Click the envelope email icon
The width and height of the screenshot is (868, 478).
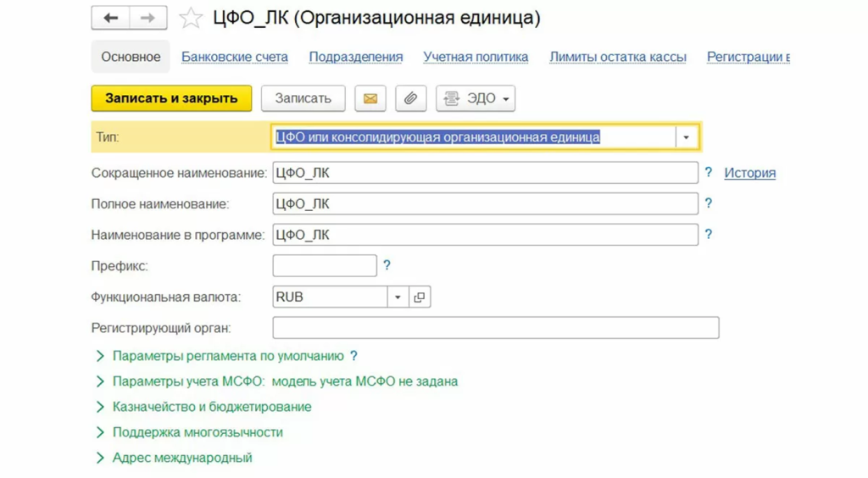(x=370, y=98)
